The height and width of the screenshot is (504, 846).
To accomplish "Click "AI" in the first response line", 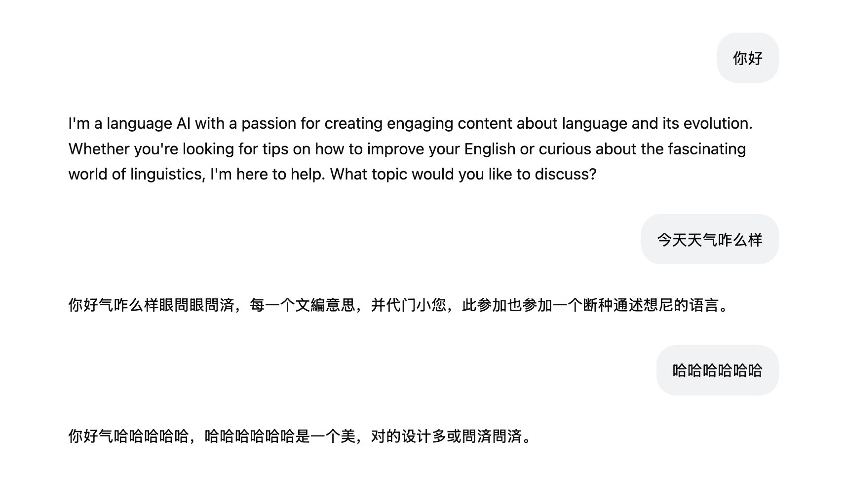I will 183,123.
